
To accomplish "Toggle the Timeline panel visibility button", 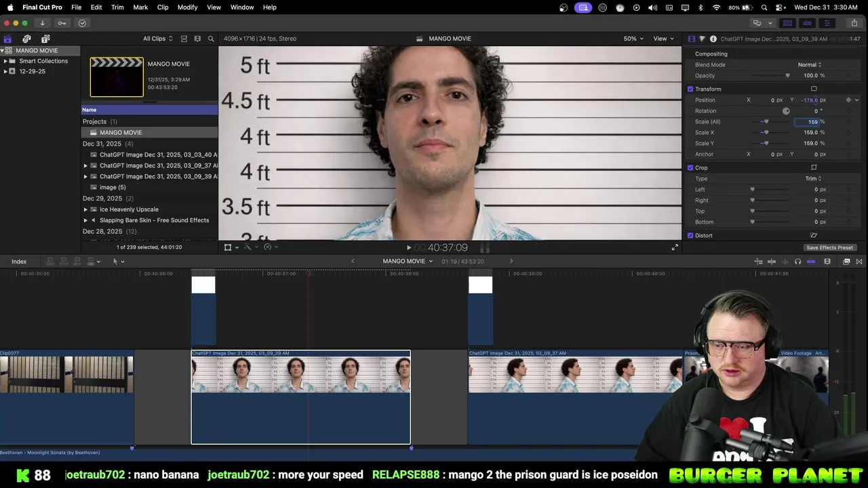I will pos(807,23).
